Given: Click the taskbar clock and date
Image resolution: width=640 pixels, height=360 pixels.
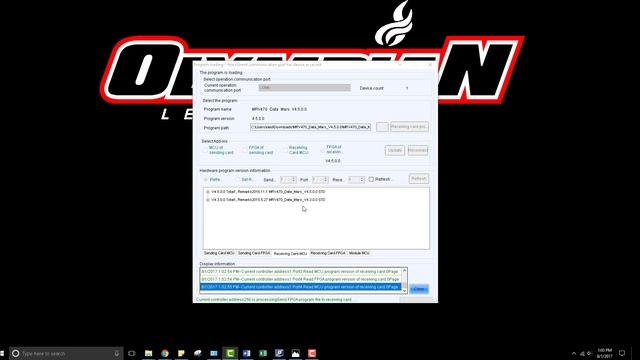Looking at the screenshot, I should pyautogui.click(x=604, y=353).
